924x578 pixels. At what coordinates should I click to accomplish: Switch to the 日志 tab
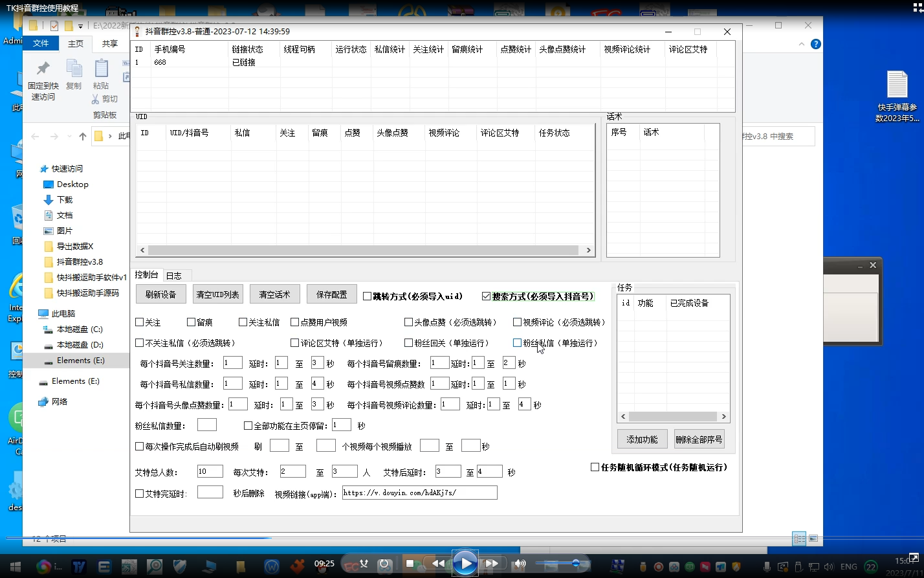pos(173,276)
